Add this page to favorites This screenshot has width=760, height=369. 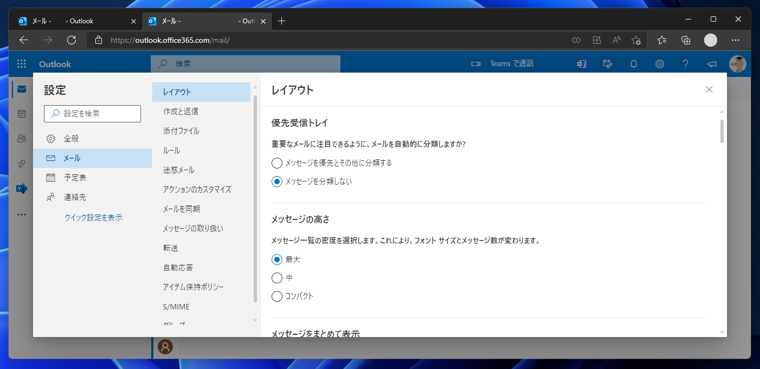[x=636, y=40]
